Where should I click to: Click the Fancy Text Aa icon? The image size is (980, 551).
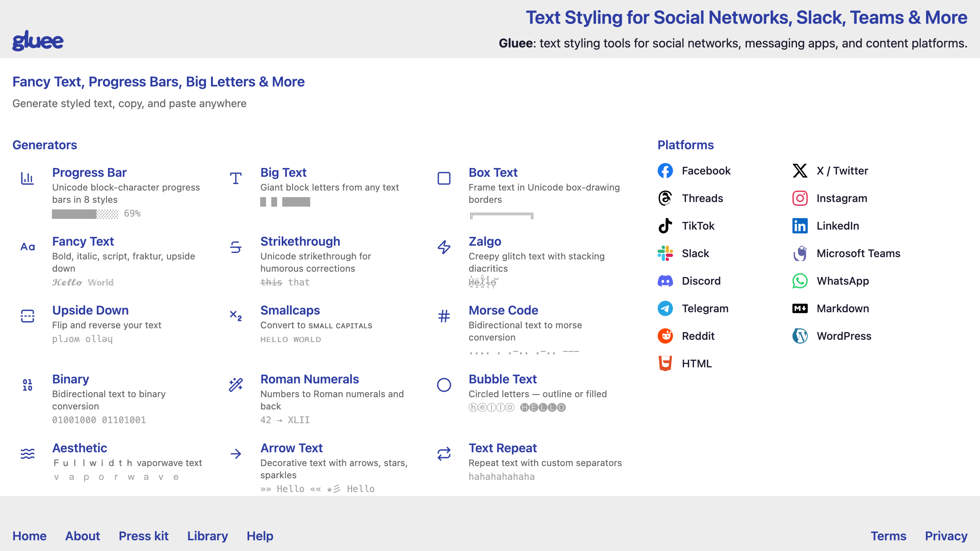click(28, 247)
